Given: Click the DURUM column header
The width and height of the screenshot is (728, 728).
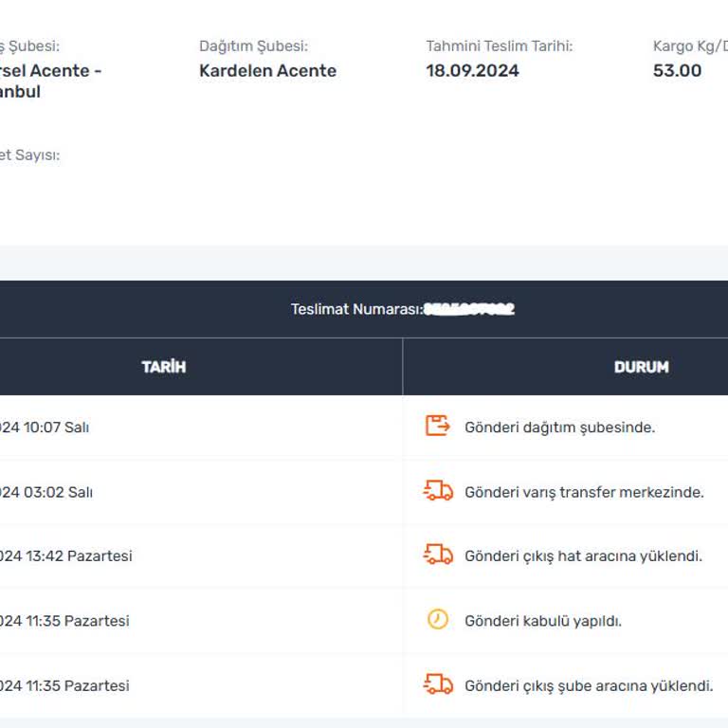Looking at the screenshot, I should tap(641, 367).
